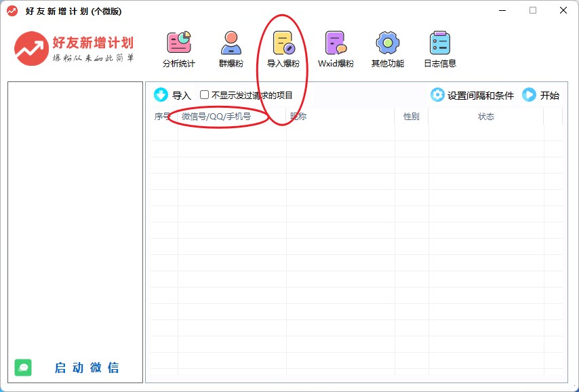The width and height of the screenshot is (579, 392).
Task: Click the 性别 column header
Action: point(411,117)
